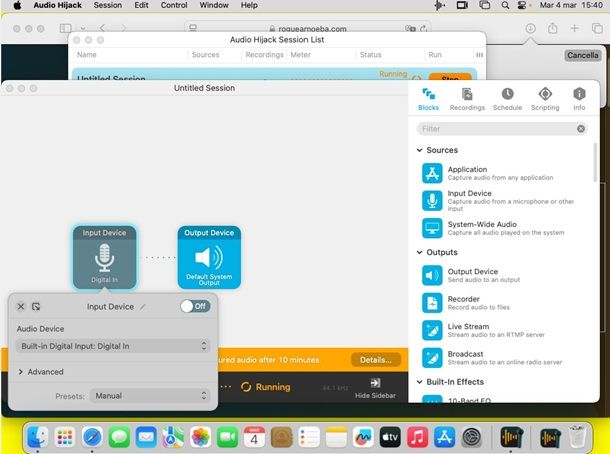The height and width of the screenshot is (454, 610).
Task: Open new tab in Safari with plus icon
Action: pyautogui.click(x=574, y=28)
